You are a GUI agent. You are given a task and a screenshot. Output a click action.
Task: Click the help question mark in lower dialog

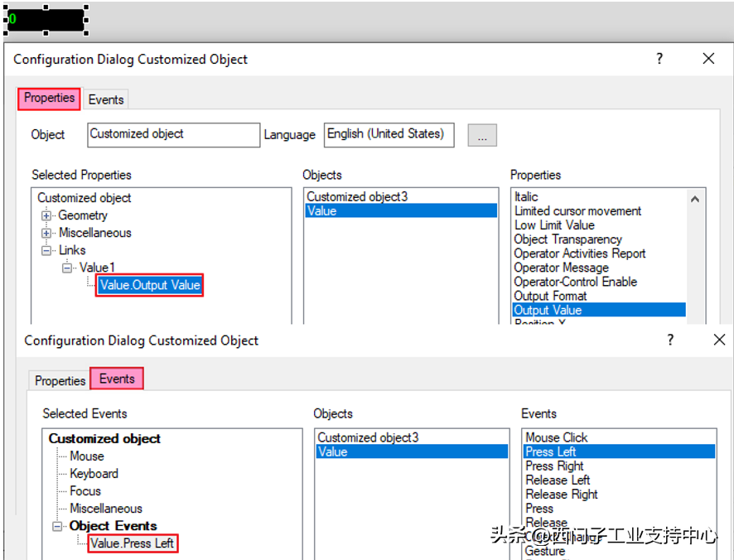point(670,340)
